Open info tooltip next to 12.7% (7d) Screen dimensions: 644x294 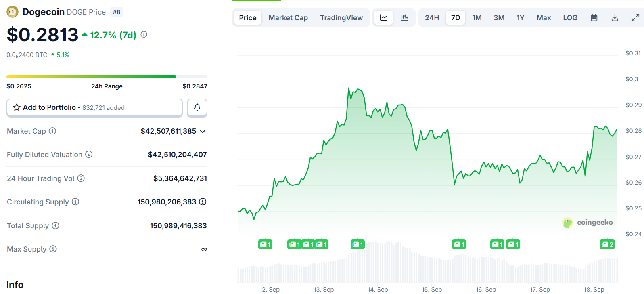[144, 35]
